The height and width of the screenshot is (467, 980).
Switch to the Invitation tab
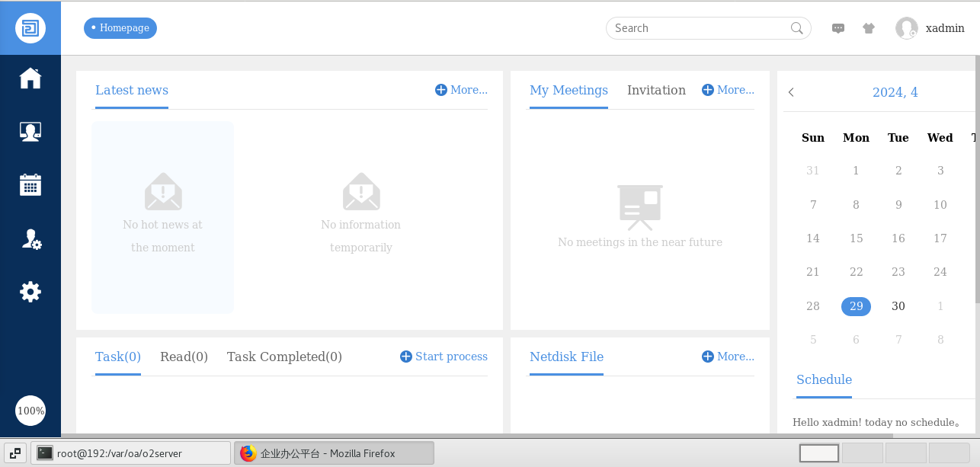tap(656, 90)
